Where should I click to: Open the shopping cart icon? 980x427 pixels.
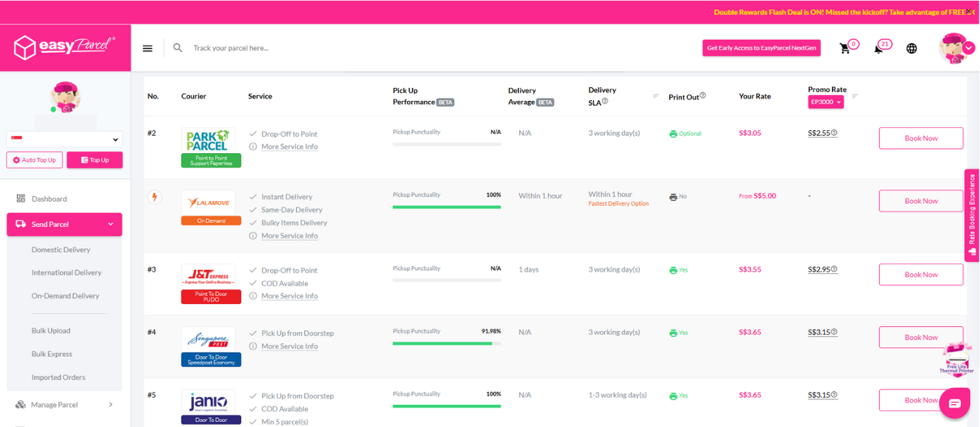click(845, 49)
